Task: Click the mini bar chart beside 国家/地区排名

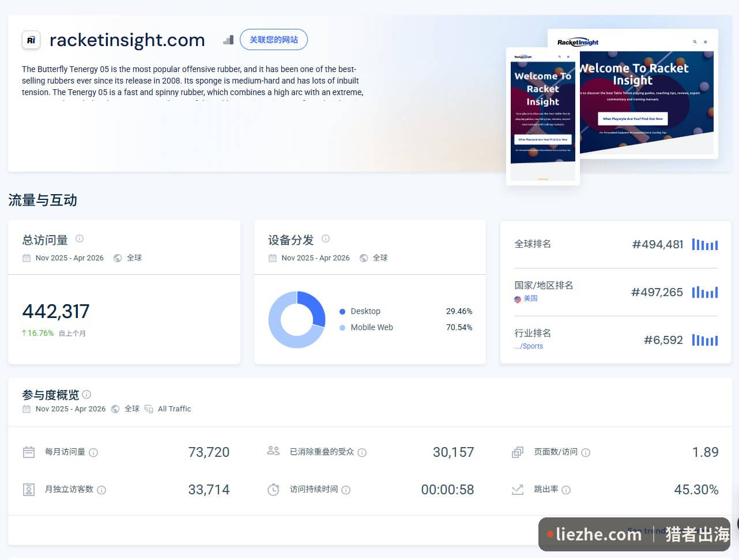Action: click(x=705, y=292)
